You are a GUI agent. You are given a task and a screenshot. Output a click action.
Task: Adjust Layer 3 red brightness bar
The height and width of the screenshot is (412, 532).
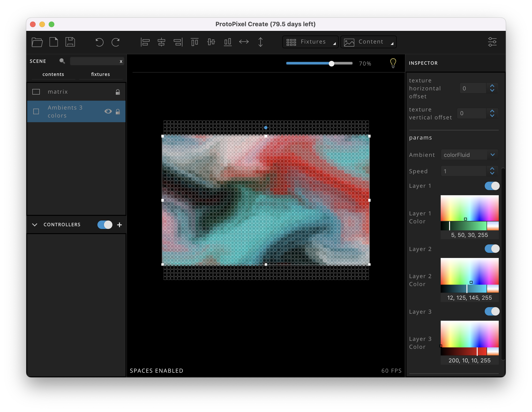coord(464,352)
